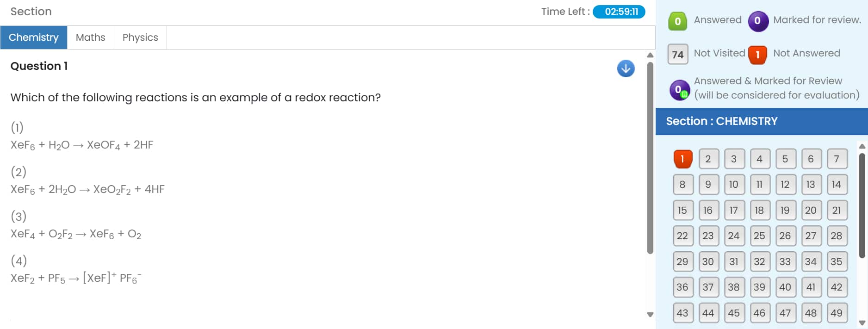Screen dimensions: 868x329
Task: Choose option (3) XeF4 + O2F2 reaction
Action: point(76,234)
